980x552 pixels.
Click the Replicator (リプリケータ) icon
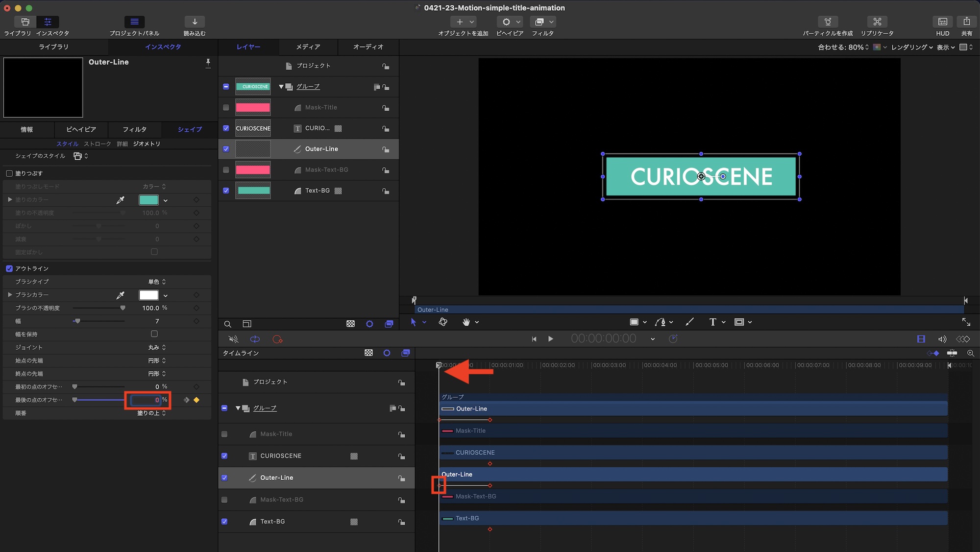(x=877, y=22)
